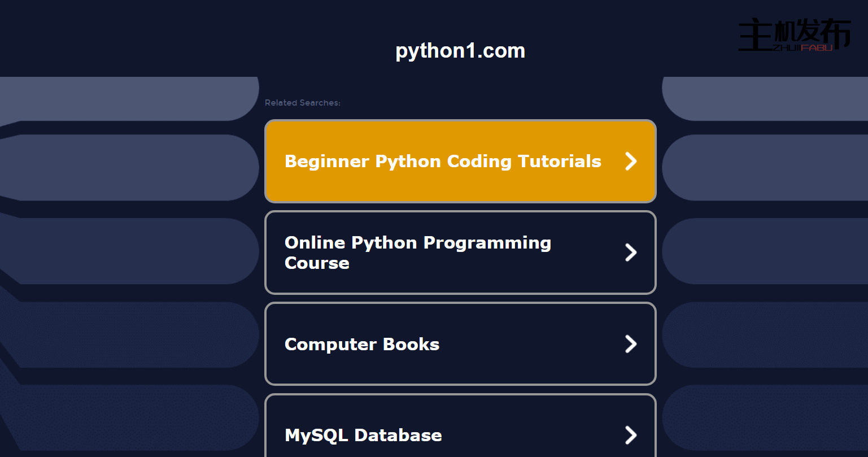Click decorative bar right of Online Python card
This screenshot has height=457, width=868.
(x=762, y=251)
